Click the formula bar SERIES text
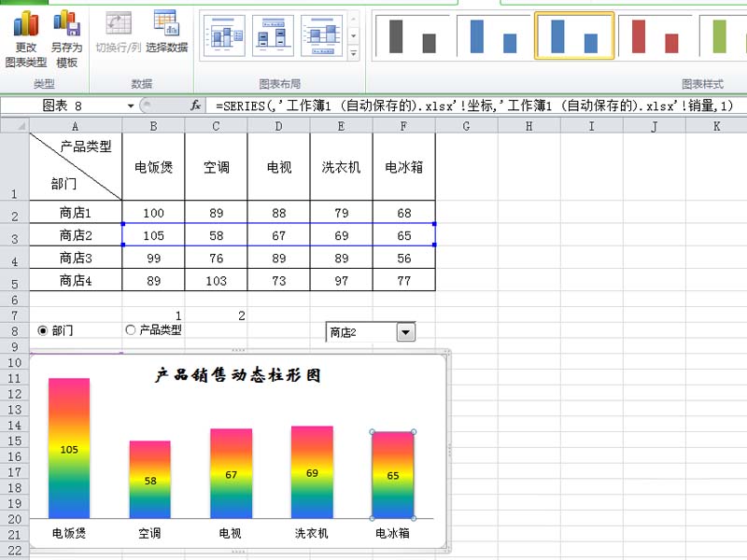This screenshot has height=560, width=747. point(473,105)
